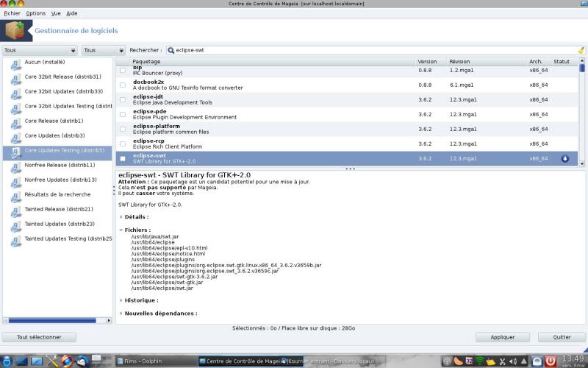
Task: Click the icon beside Nonfree Release (distrib11)
Action: 15,168
